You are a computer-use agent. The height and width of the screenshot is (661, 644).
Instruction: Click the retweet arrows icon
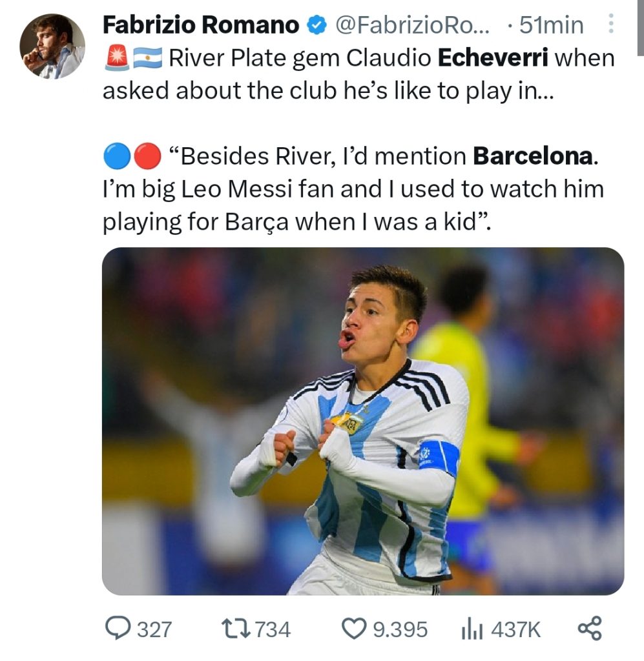tap(233, 629)
